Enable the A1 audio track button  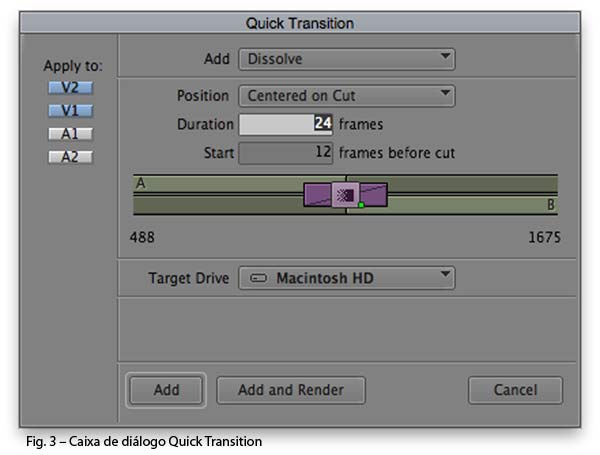pyautogui.click(x=69, y=134)
